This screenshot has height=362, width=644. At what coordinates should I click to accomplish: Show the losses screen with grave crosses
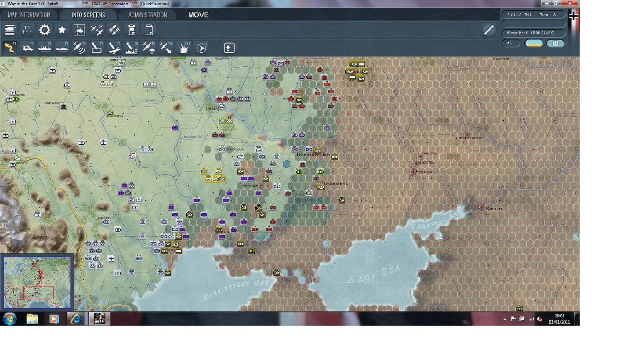(27, 30)
